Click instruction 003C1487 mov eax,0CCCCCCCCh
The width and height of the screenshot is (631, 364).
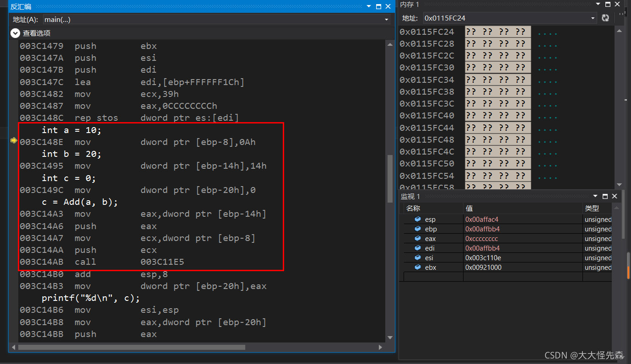[118, 106]
